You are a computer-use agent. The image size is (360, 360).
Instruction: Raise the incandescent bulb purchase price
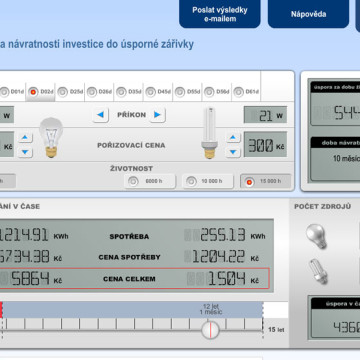click(x=25, y=137)
